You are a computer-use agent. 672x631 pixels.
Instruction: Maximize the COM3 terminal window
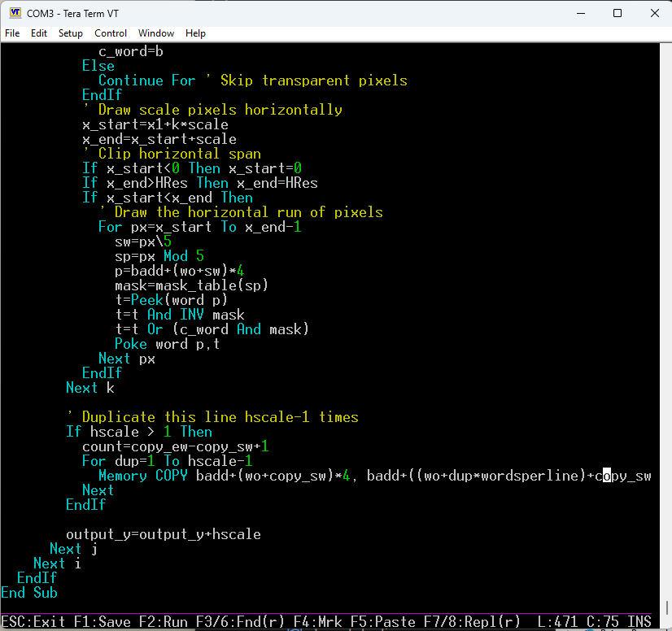point(617,13)
